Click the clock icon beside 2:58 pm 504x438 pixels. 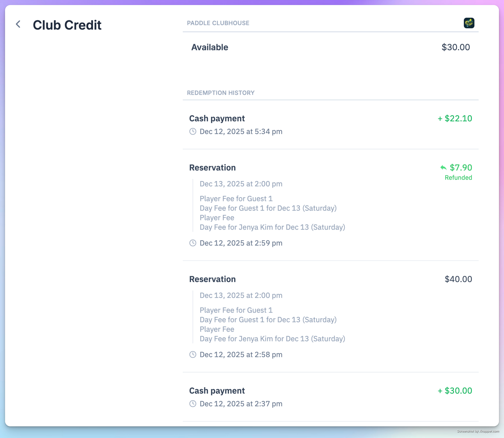click(193, 354)
